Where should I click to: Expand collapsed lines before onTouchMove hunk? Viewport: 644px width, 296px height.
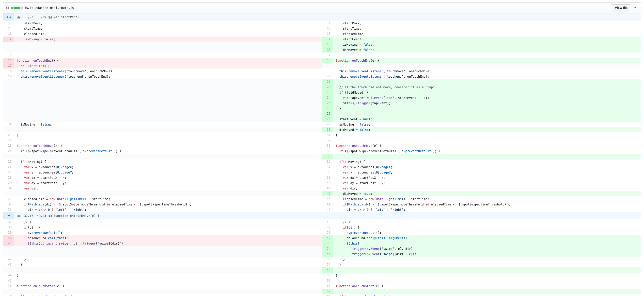click(x=9, y=216)
